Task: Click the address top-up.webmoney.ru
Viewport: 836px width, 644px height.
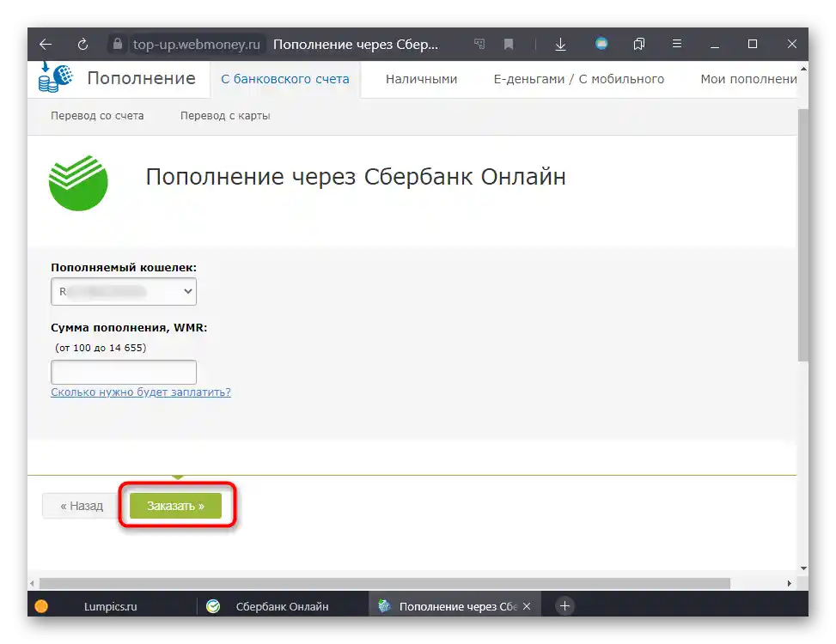Action: click(196, 44)
